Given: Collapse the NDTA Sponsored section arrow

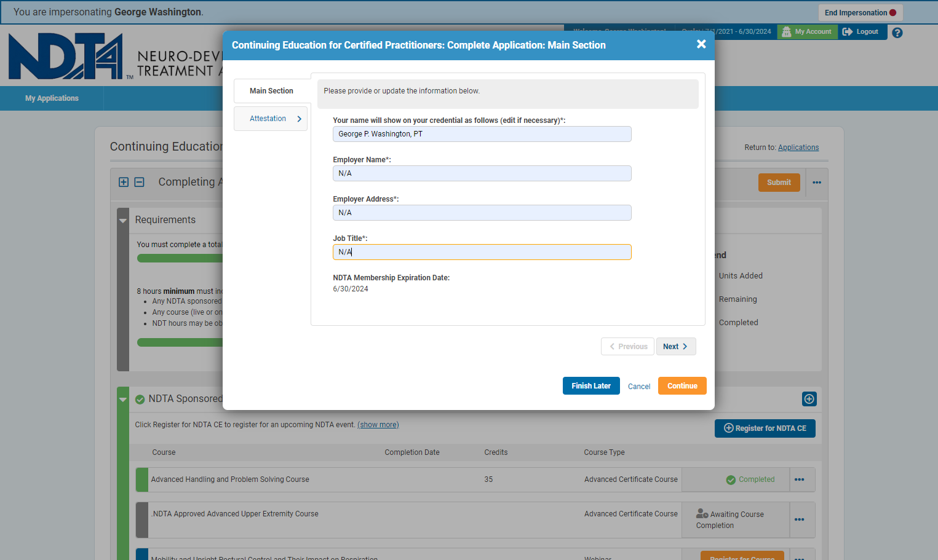Looking at the screenshot, I should tap(123, 400).
